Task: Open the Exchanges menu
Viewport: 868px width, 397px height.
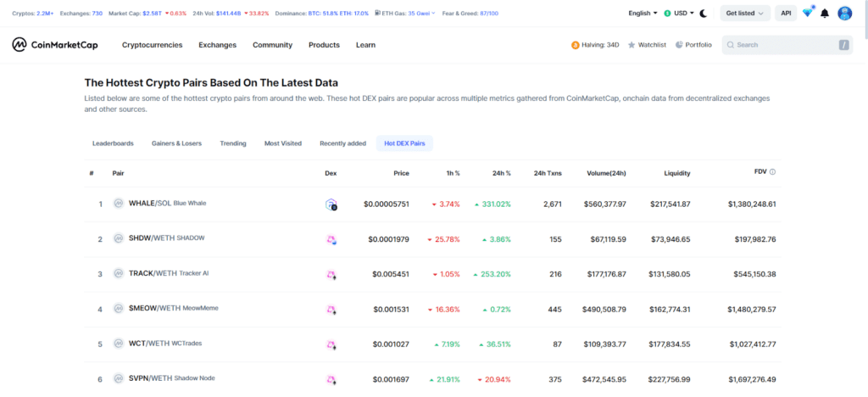Action: [x=218, y=45]
